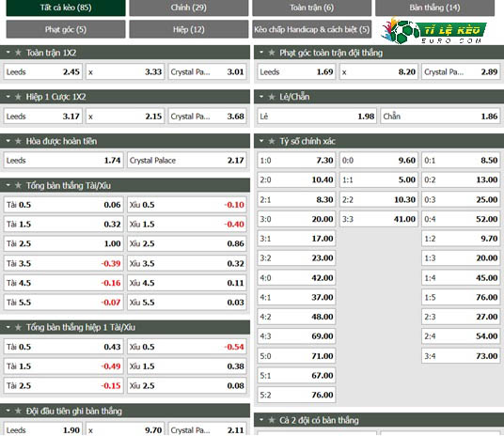Click star beside Tổng bàn thắng Tài/Xỉu
The height and width of the screenshot is (436, 504).
(x=18, y=185)
